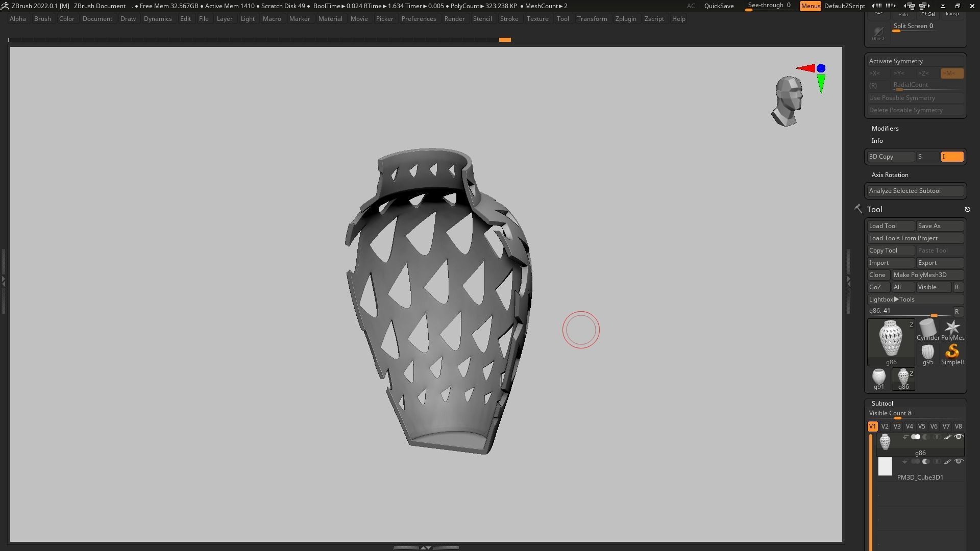Click the g86 subtool intersection boolean icon
The width and height of the screenshot is (980, 551).
tap(937, 437)
